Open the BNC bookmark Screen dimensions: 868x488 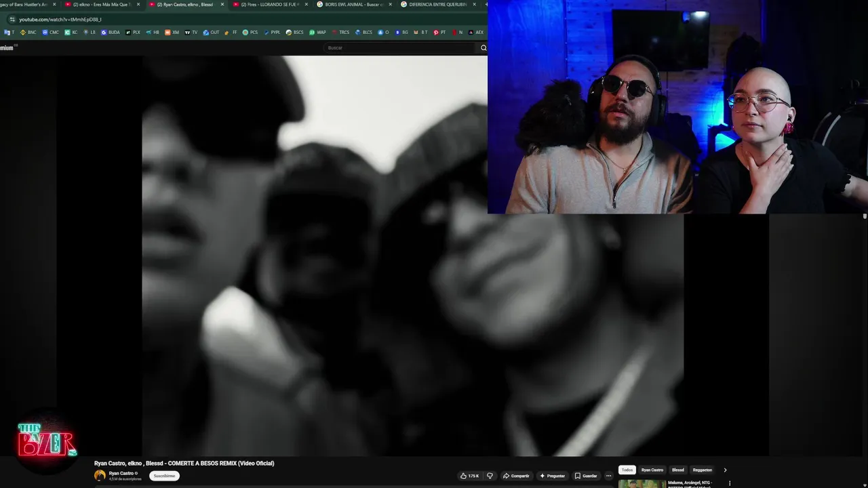click(28, 33)
